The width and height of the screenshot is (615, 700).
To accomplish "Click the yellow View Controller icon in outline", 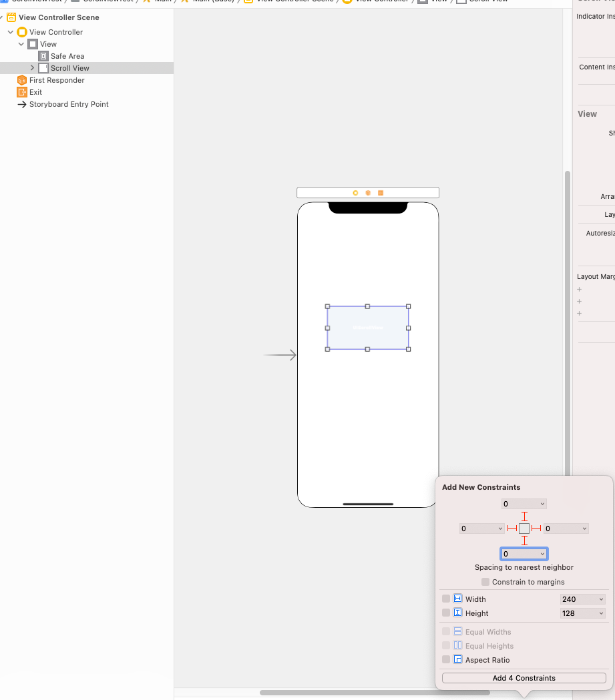I will [22, 32].
